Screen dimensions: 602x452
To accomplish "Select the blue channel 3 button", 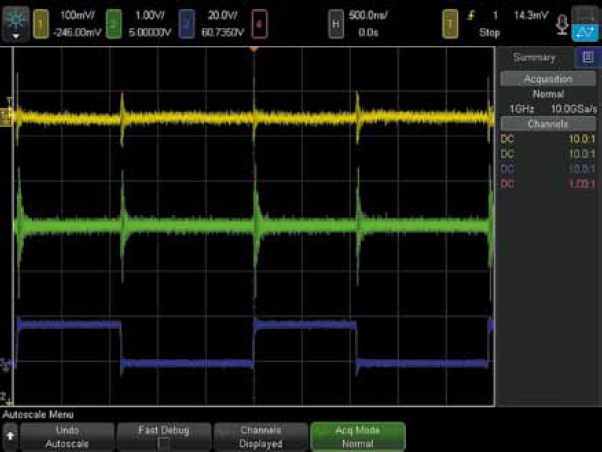I will coord(187,24).
